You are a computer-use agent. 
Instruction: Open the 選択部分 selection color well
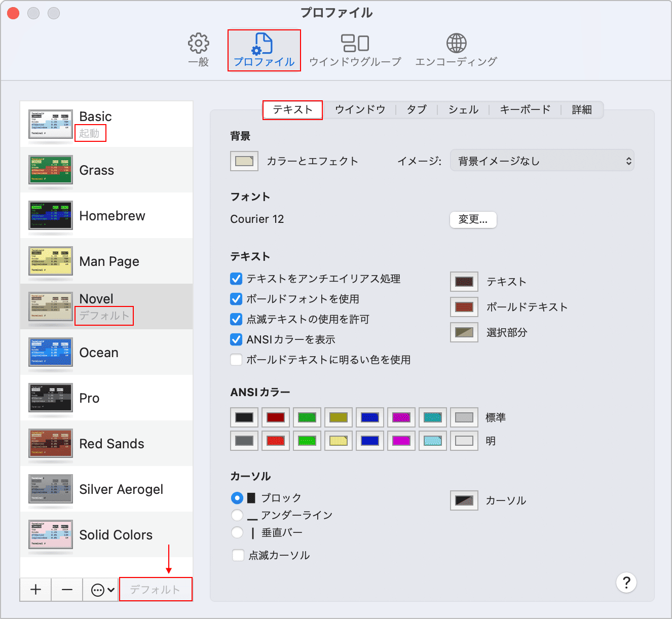(x=464, y=332)
